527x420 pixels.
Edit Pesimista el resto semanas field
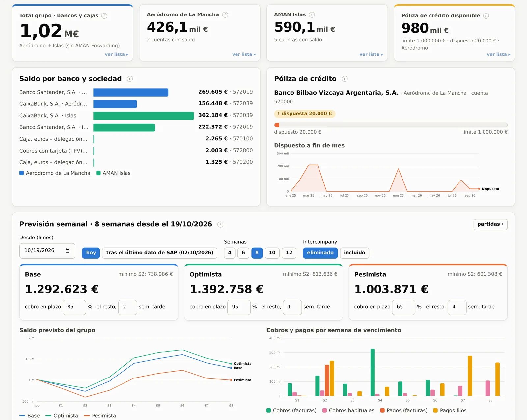[457, 307]
